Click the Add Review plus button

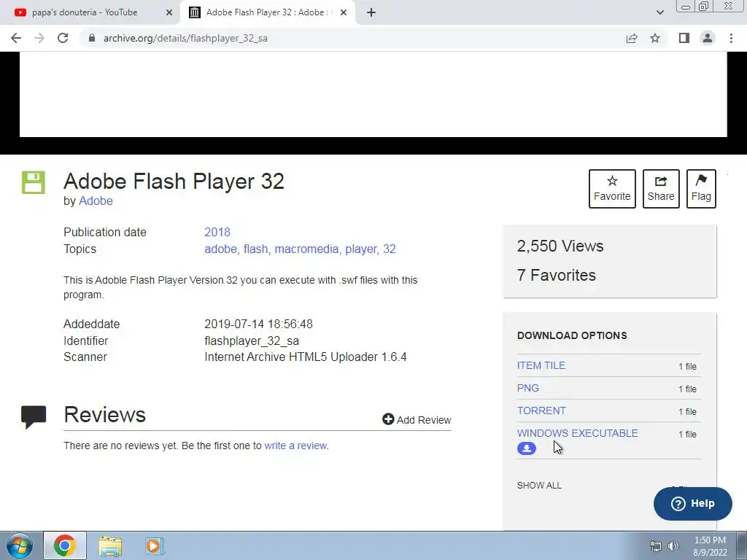(x=417, y=419)
